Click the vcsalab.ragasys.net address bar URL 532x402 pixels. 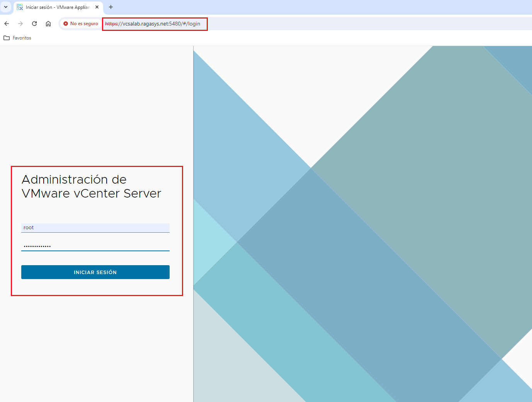pyautogui.click(x=153, y=24)
